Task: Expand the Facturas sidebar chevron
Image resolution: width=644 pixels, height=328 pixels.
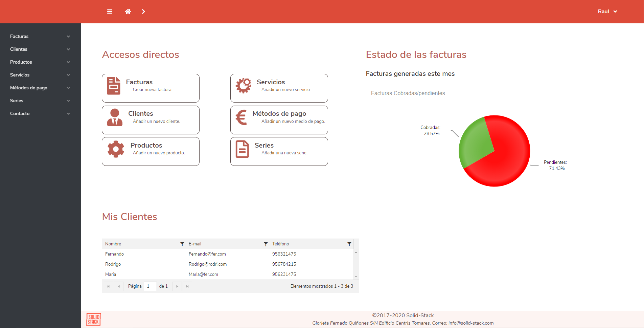Action: 68,37
